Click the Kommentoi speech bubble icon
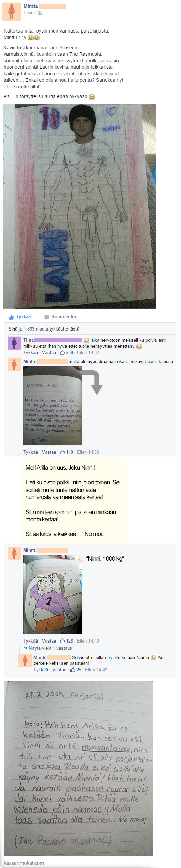The width and height of the screenshot is (181, 868). pyautogui.click(x=47, y=317)
